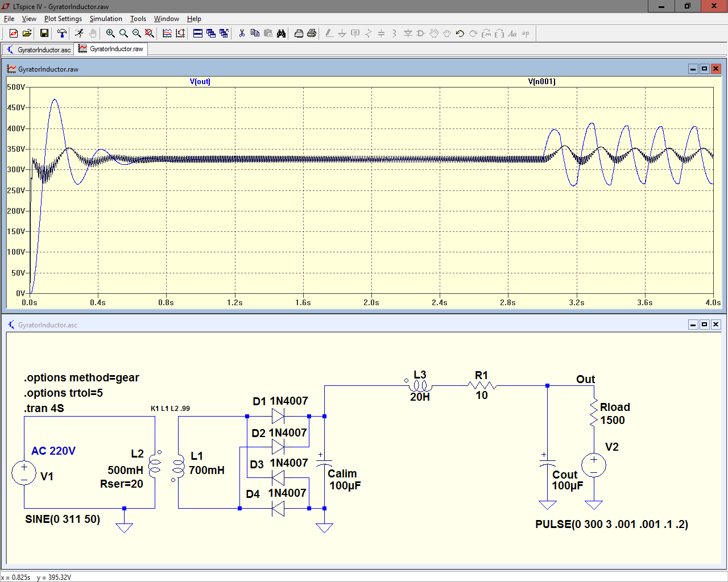Viewport: 728px width, 582px height.
Task: Click the V(n001) trace label
Action: (x=541, y=82)
